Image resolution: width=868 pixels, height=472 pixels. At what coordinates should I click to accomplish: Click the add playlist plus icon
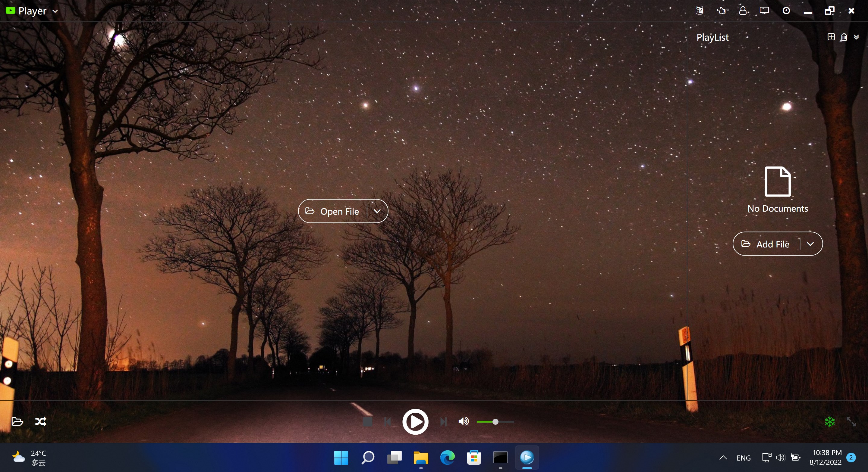pyautogui.click(x=831, y=37)
